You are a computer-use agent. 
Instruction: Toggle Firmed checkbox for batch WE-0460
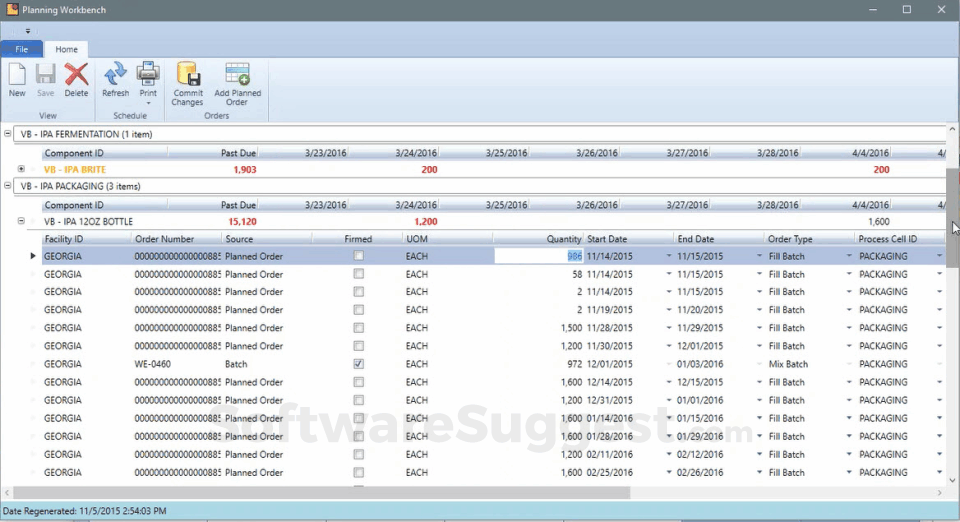[359, 364]
